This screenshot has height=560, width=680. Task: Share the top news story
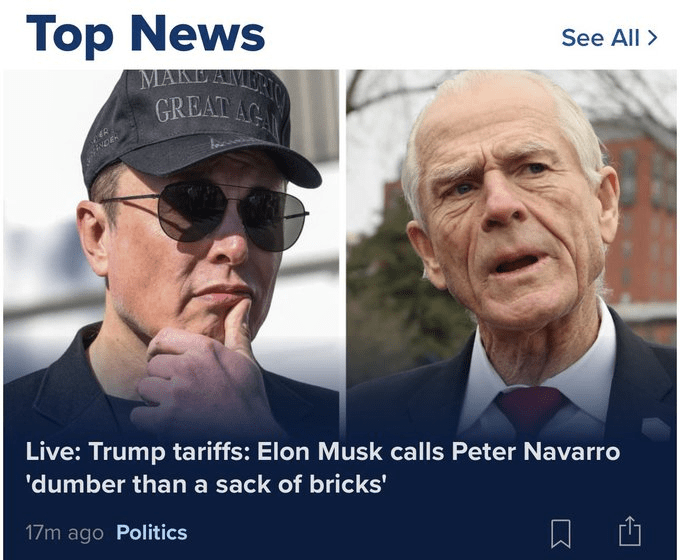(629, 531)
